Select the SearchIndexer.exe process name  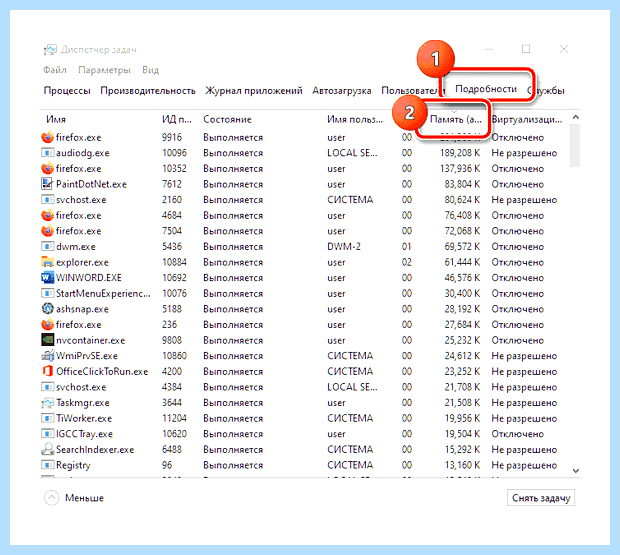(x=95, y=449)
